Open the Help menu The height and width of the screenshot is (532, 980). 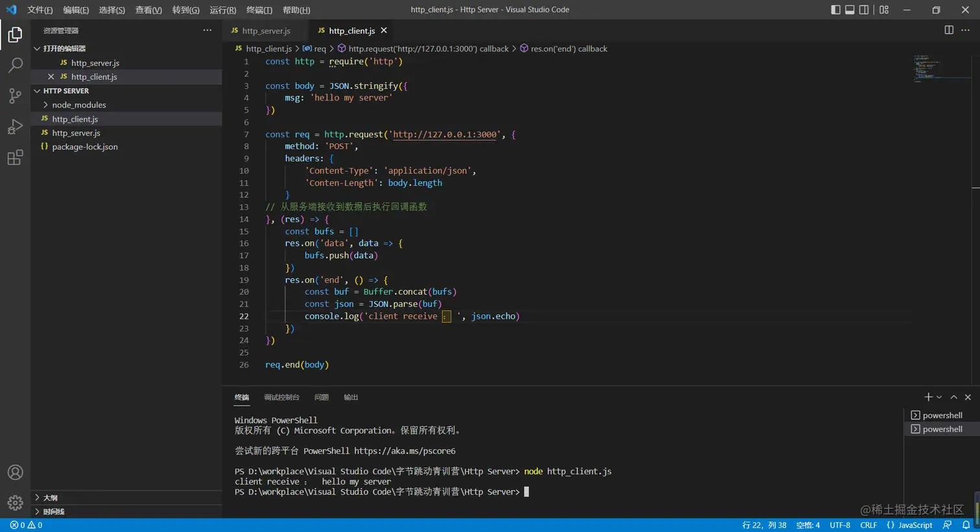pos(296,10)
